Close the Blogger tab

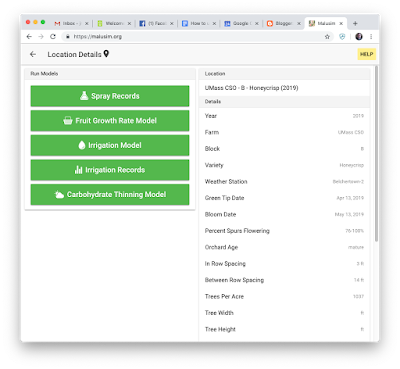coord(299,23)
